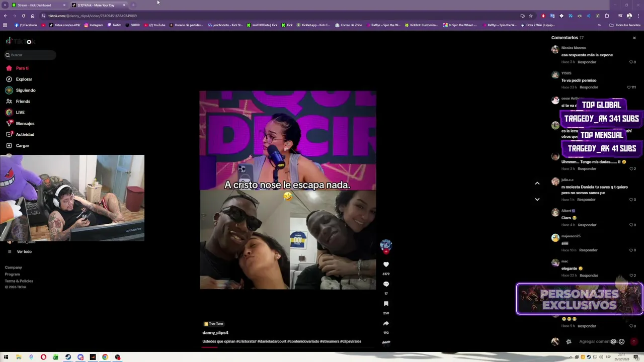Open the Instagram bookmark

94,25
